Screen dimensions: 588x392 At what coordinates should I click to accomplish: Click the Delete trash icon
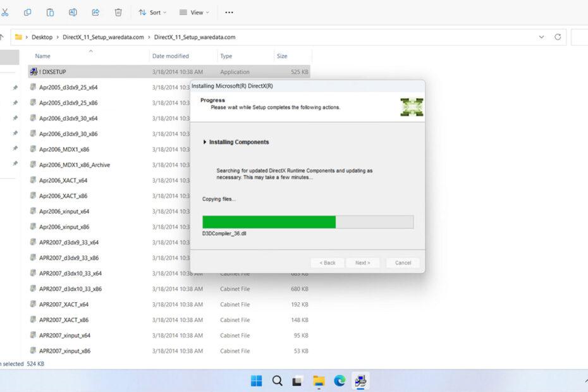coord(118,13)
